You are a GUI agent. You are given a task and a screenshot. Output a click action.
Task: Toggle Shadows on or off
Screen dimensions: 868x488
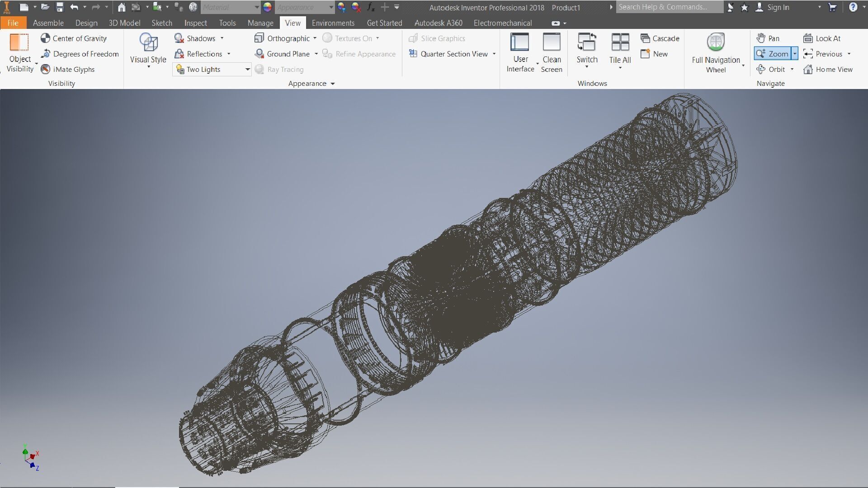coord(195,38)
